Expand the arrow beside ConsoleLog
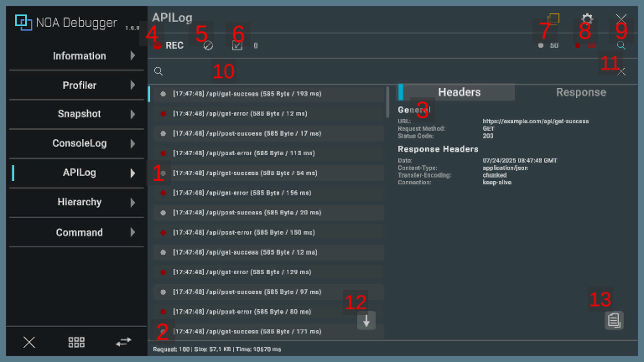 (132, 143)
